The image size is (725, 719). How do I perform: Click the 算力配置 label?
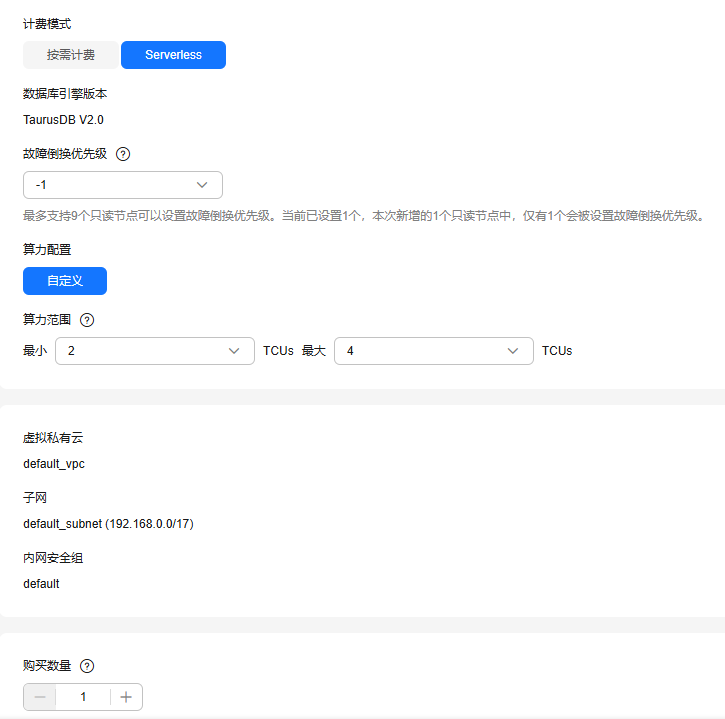(x=47, y=250)
